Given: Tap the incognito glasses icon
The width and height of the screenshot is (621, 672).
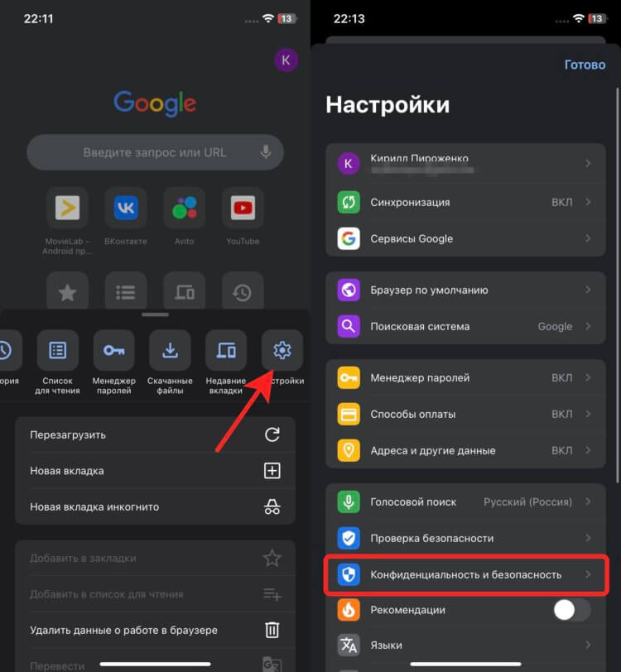Looking at the screenshot, I should (x=272, y=506).
